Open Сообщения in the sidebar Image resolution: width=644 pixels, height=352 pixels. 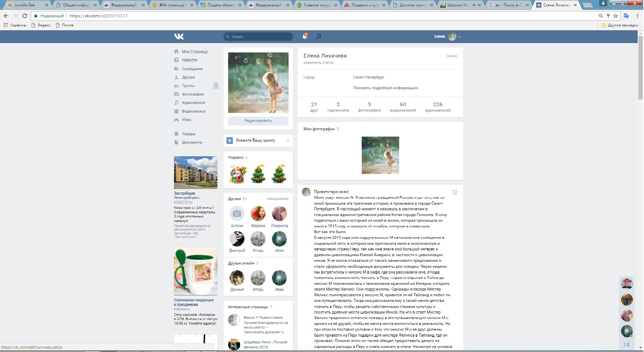click(192, 69)
